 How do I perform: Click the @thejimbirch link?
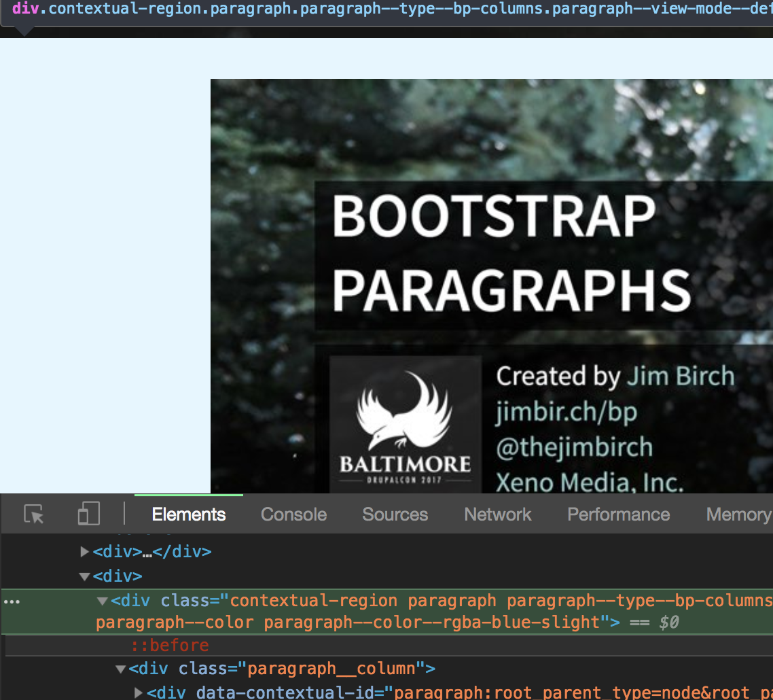[x=575, y=447]
